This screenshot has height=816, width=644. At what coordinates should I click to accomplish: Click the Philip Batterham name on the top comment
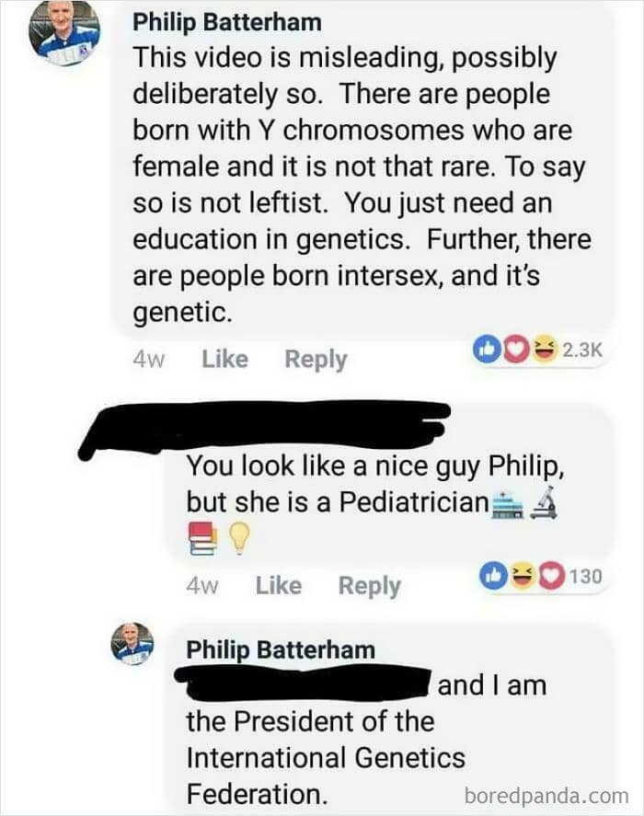click(226, 20)
